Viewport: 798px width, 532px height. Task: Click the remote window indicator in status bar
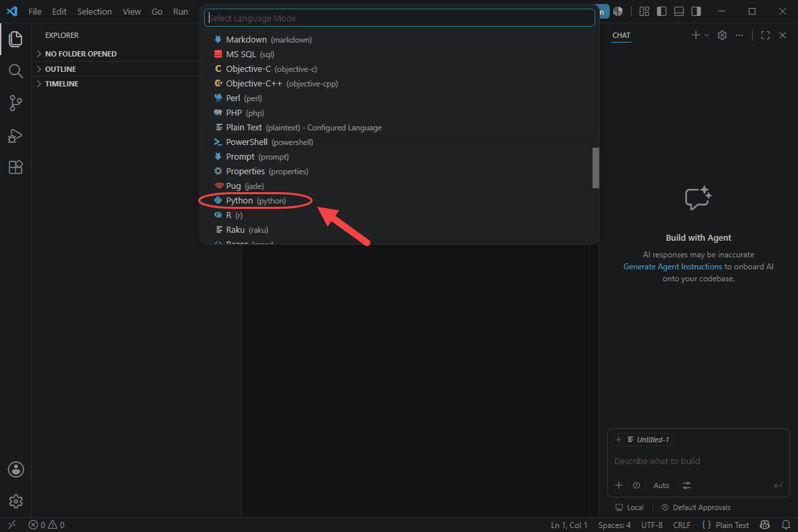(11, 525)
